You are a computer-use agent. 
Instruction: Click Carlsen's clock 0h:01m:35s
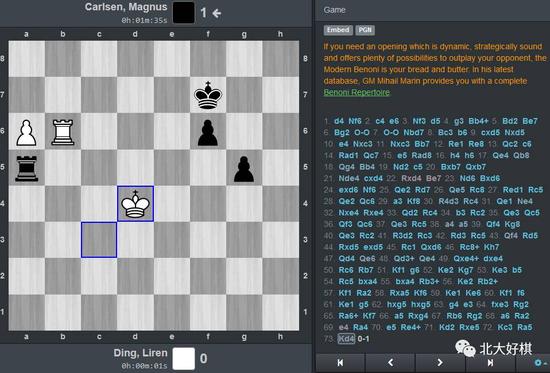144,20
